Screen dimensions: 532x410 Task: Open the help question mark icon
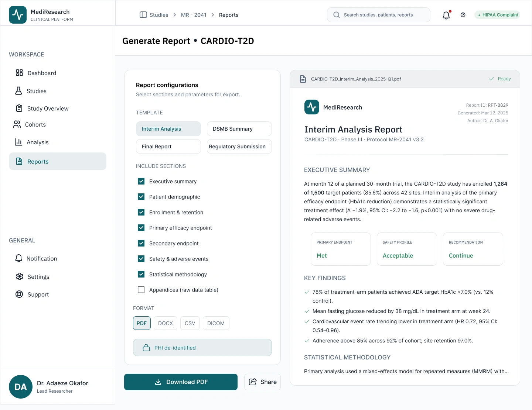point(463,15)
